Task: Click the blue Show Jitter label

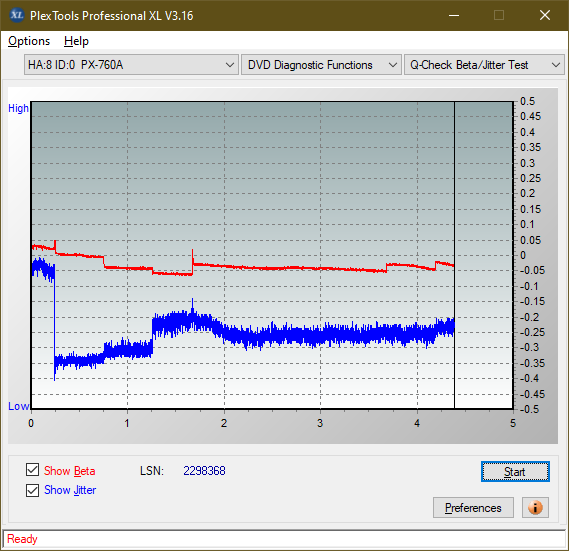Action: [x=70, y=490]
